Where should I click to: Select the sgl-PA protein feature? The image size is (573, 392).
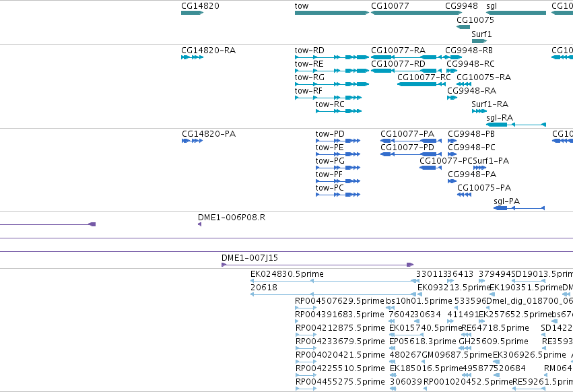[x=519, y=208]
